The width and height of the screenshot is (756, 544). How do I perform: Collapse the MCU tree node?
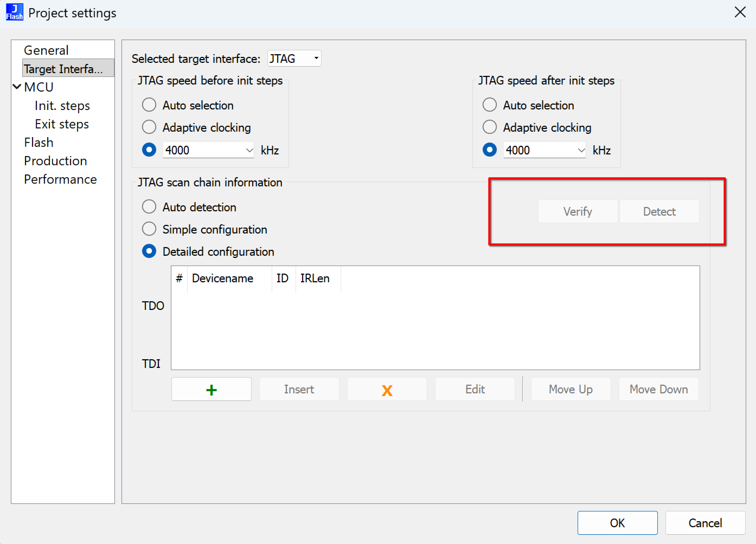click(17, 87)
